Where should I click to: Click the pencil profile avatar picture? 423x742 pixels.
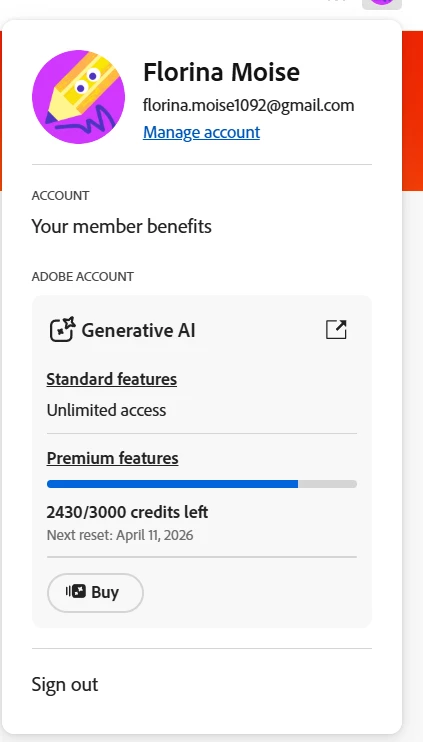(x=79, y=97)
